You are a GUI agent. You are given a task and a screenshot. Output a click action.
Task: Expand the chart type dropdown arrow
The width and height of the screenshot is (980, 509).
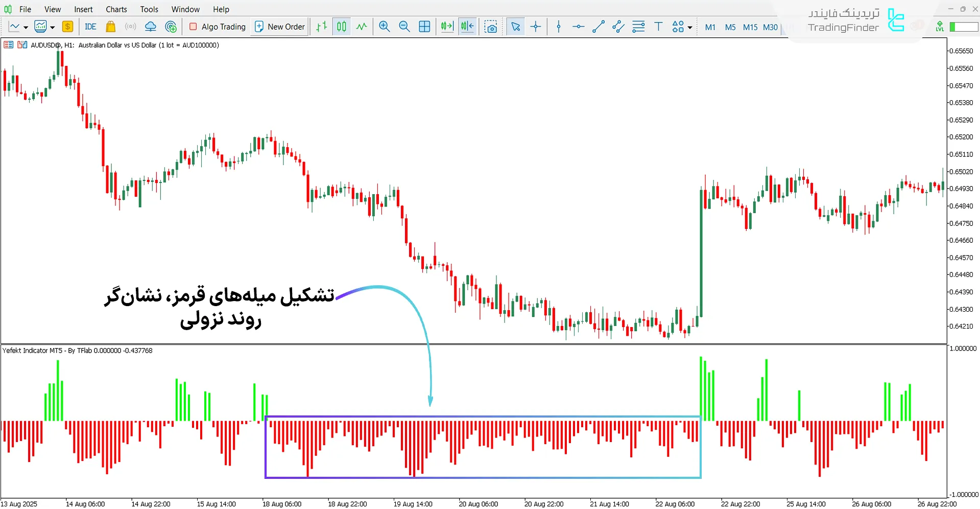point(26,27)
